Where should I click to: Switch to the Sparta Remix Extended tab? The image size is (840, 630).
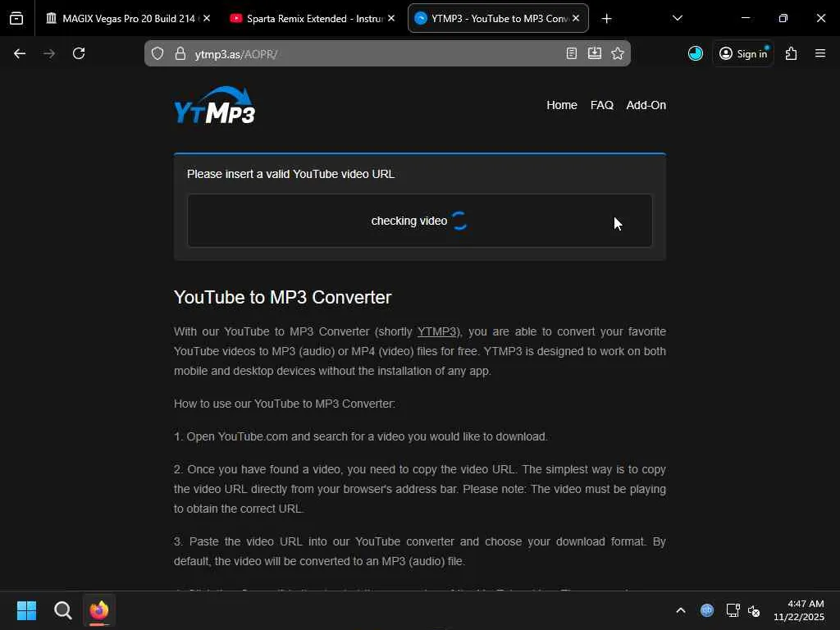click(313, 19)
